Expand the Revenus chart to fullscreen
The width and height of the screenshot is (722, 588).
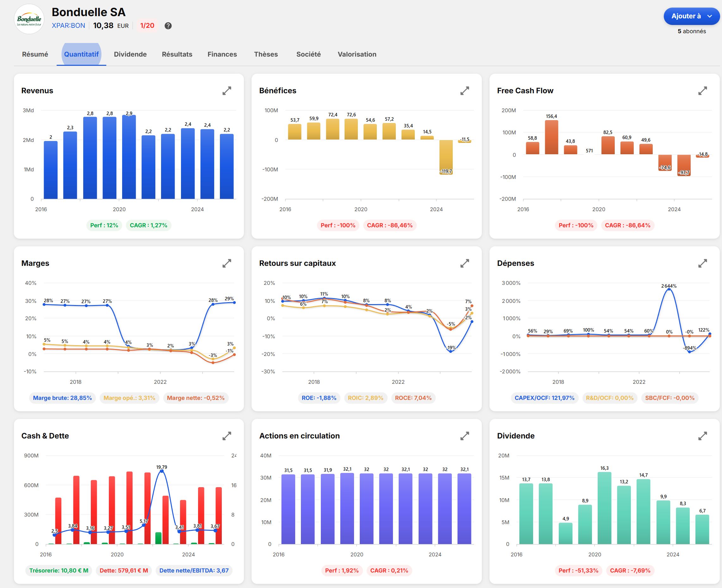(x=227, y=90)
